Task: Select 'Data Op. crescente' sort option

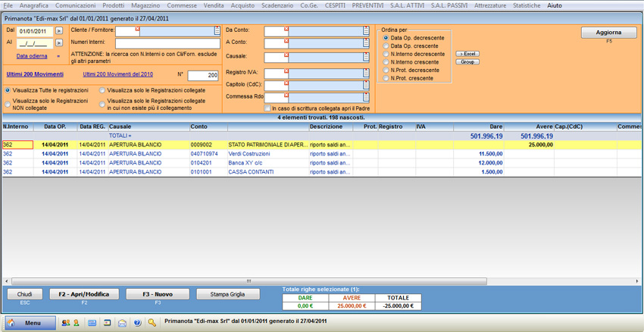Action: pyautogui.click(x=386, y=46)
